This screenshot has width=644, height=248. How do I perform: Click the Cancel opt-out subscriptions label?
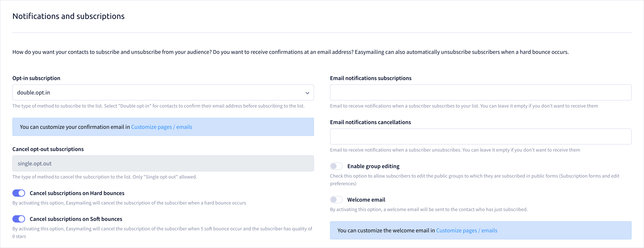pos(48,149)
